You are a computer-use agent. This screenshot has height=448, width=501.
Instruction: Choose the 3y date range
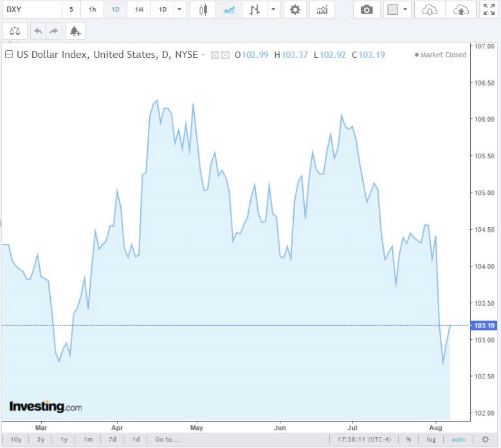coord(41,440)
